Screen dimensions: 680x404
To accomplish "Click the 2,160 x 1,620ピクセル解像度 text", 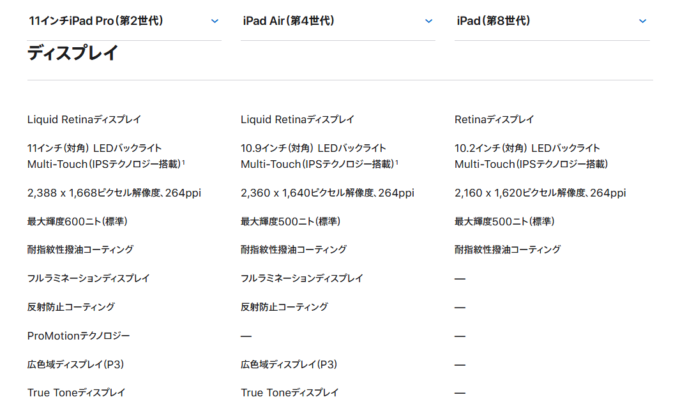I will pyautogui.click(x=521, y=193).
